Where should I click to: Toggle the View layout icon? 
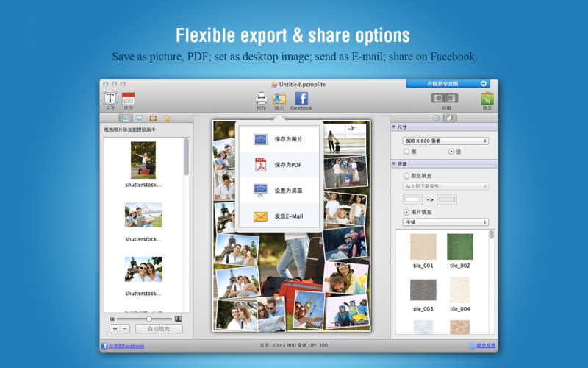click(445, 98)
